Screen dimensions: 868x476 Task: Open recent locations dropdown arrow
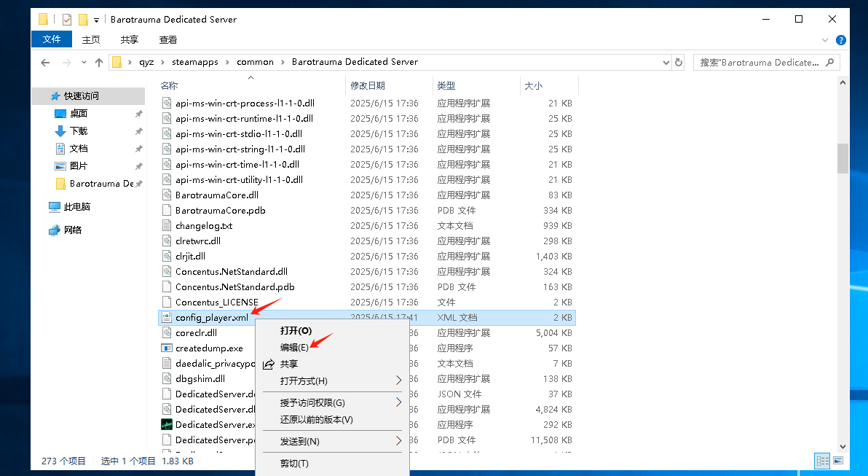84,63
